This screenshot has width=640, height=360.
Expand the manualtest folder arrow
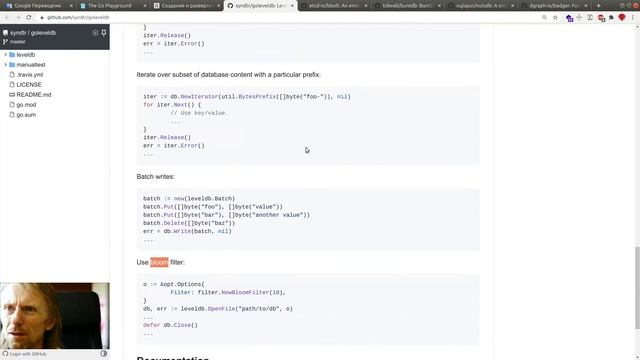point(5,64)
